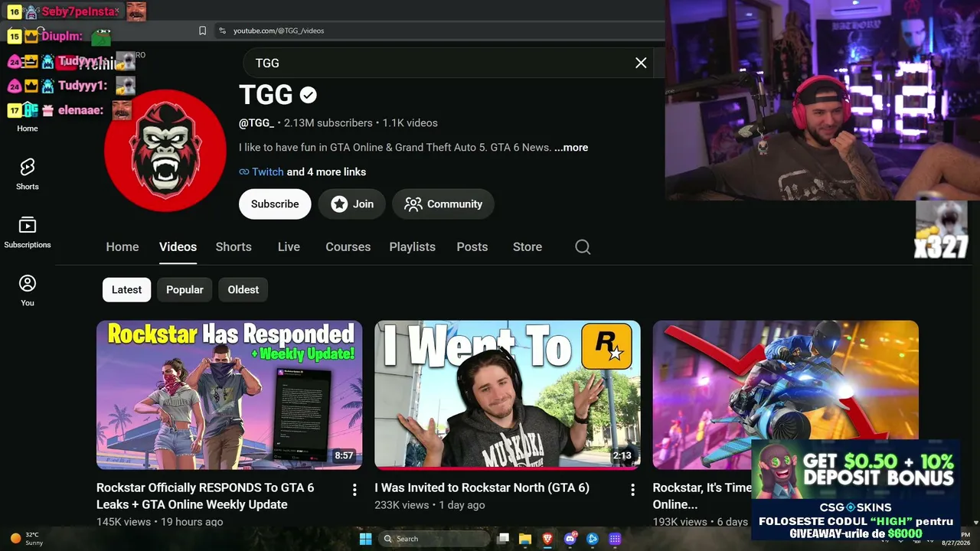Go to the Playlists tab
Image resolution: width=980 pixels, height=551 pixels.
(412, 247)
